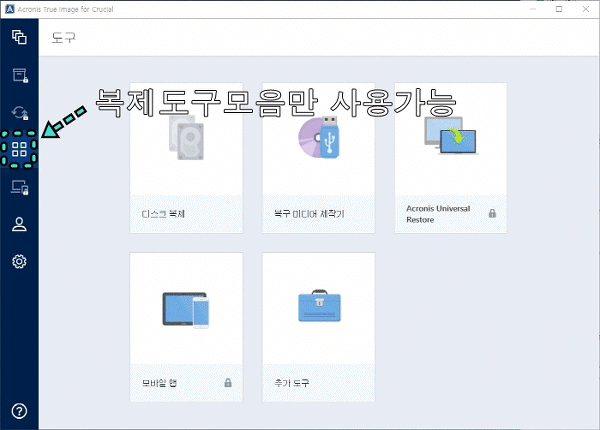Click lock icon beside Acronis Universal Restore

tap(492, 213)
